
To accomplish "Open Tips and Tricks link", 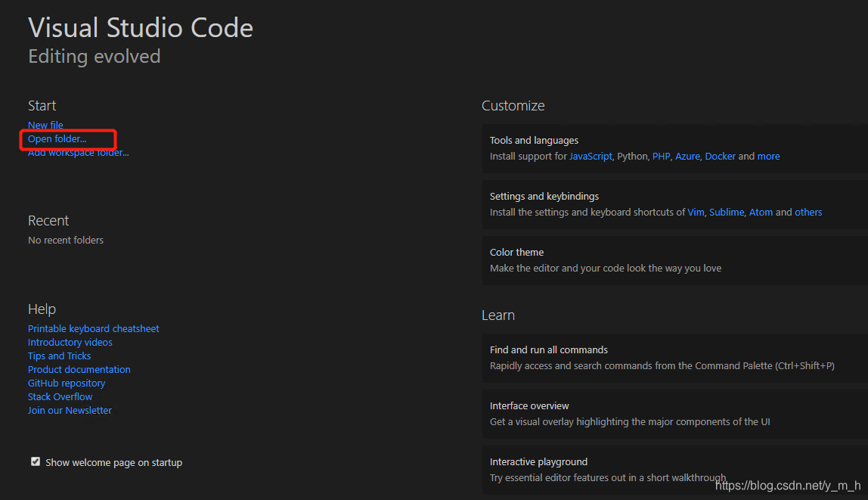I will (x=59, y=356).
